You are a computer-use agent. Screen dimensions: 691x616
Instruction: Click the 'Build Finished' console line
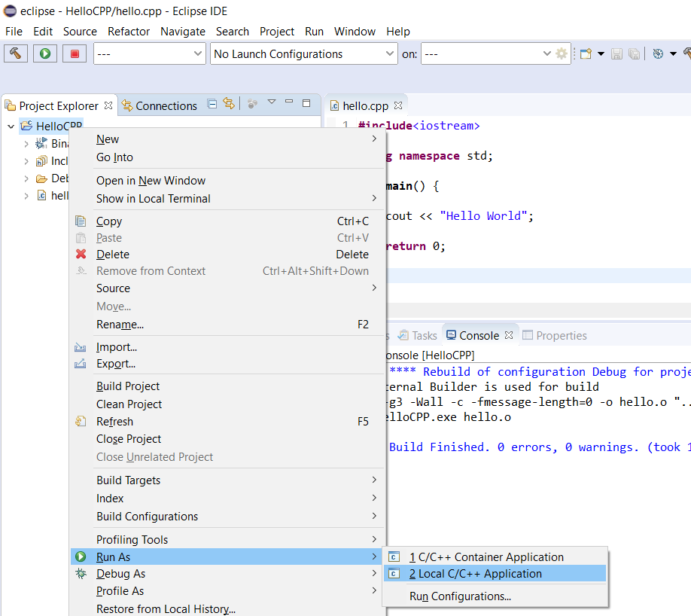click(540, 447)
